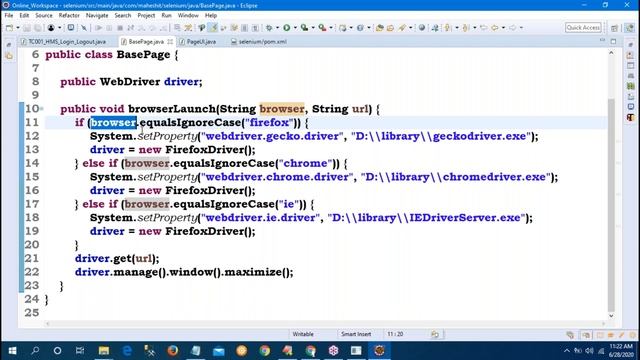Open the File menu
This screenshot has height=360, width=640.
[9, 16]
